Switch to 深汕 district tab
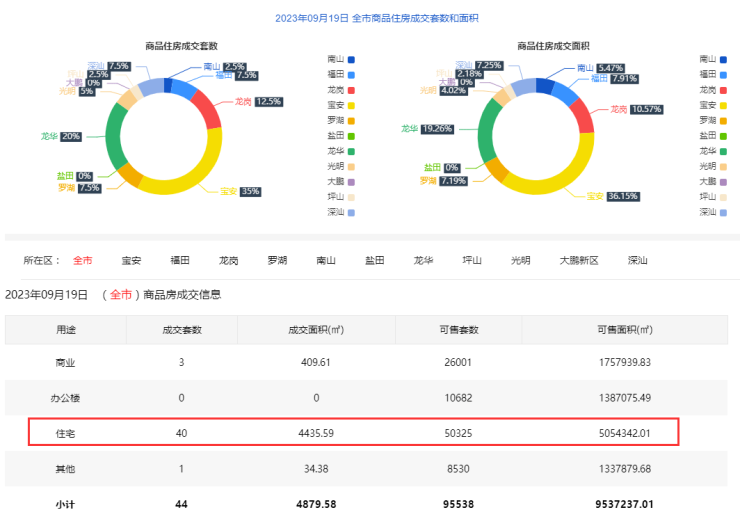Screen dimensions: 740x526 [638, 260]
